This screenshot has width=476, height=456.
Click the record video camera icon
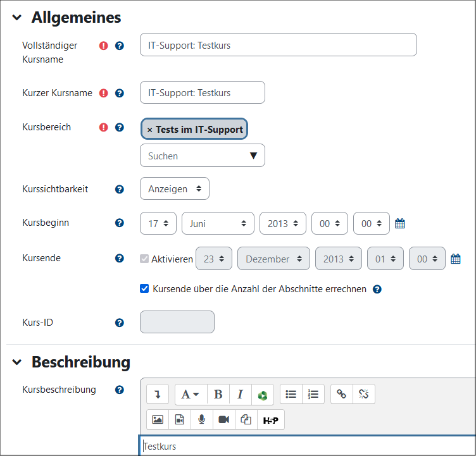pyautogui.click(x=223, y=419)
